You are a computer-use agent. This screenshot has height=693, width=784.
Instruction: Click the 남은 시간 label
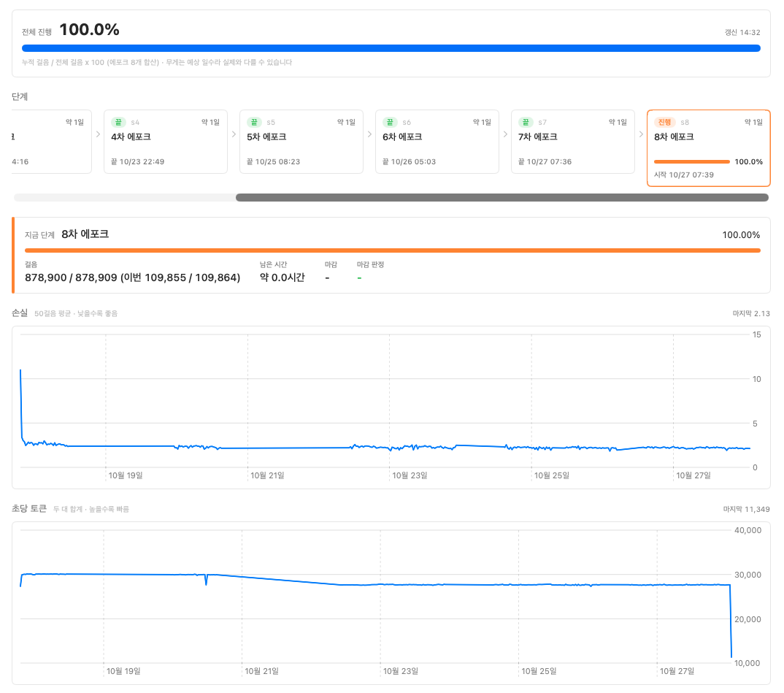274,264
